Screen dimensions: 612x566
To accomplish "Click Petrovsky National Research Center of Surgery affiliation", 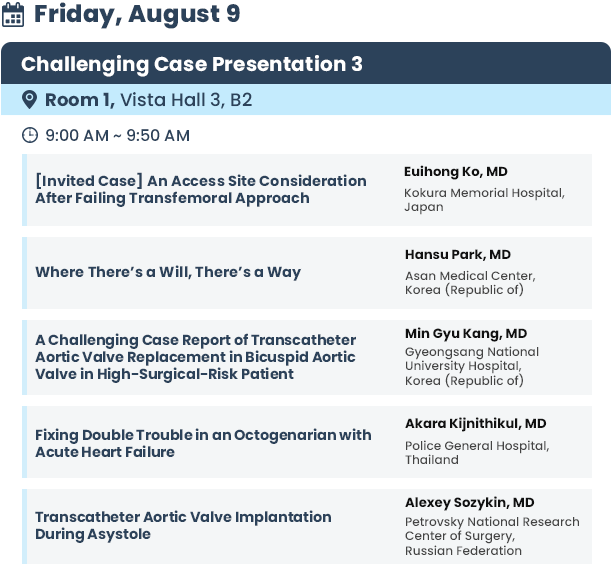I will 492,536.
